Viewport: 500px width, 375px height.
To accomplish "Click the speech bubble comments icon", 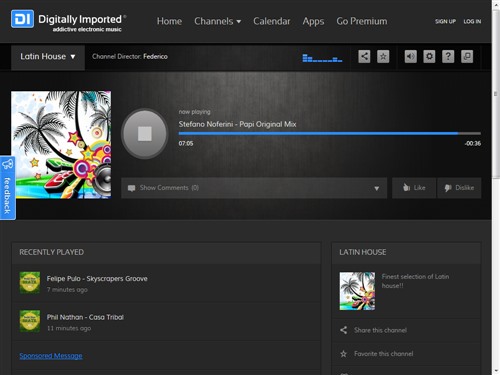I will click(x=132, y=188).
